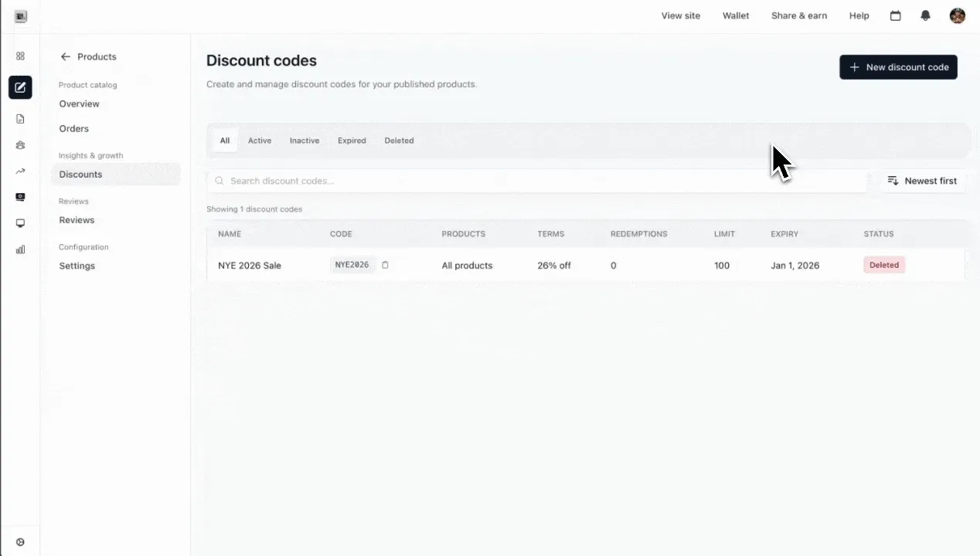Image resolution: width=980 pixels, height=556 pixels.
Task: Open the people/community icon in sidebar
Action: click(x=20, y=145)
